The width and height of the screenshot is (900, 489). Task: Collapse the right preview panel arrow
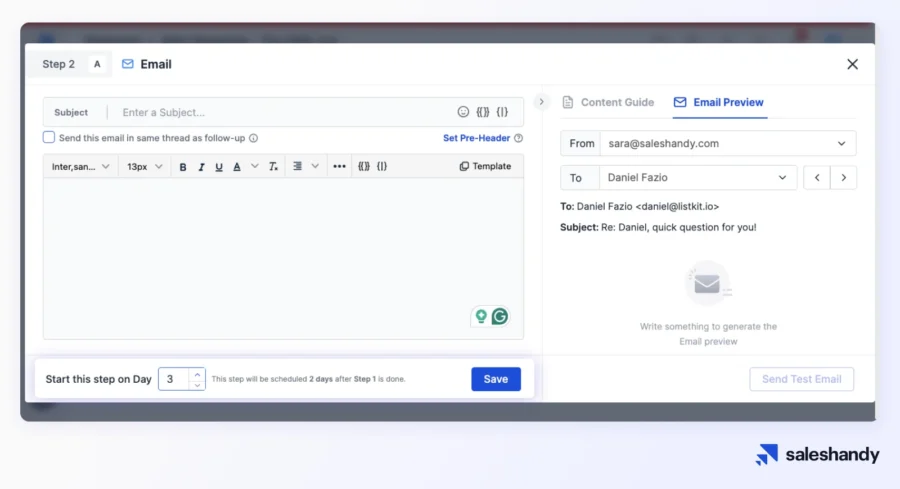[541, 102]
